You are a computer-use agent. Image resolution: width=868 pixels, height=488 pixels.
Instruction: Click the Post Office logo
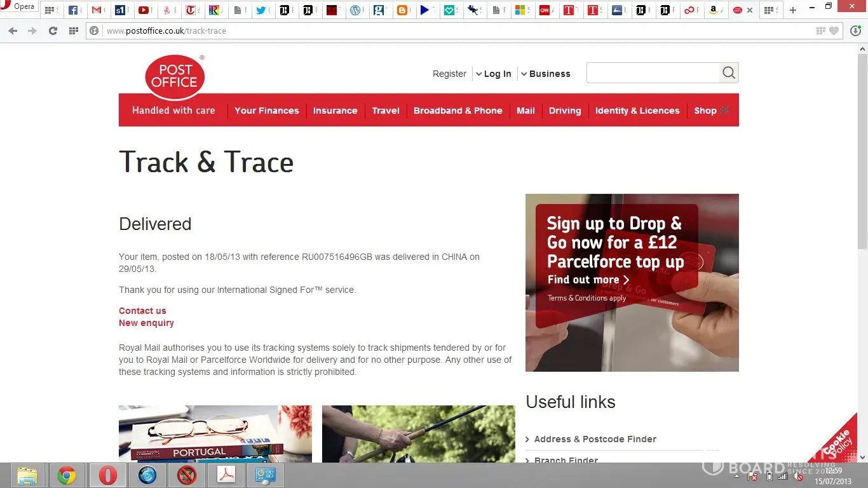coord(175,77)
